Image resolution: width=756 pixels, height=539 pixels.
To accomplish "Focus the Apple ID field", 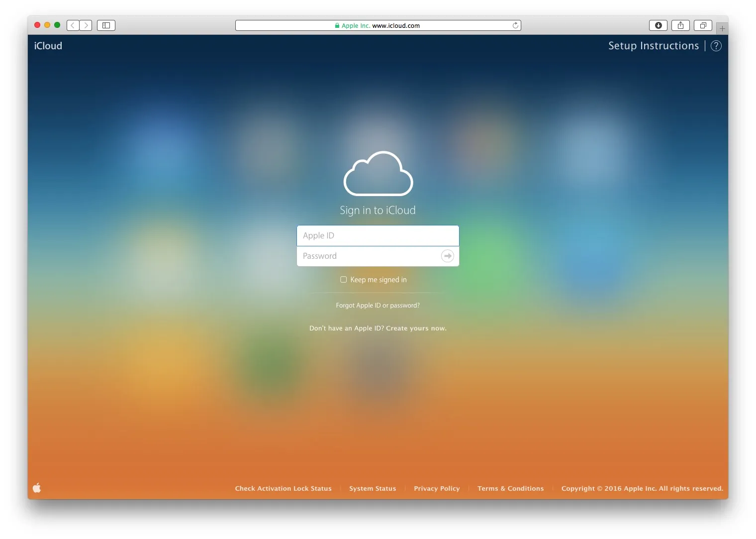I will [x=378, y=235].
